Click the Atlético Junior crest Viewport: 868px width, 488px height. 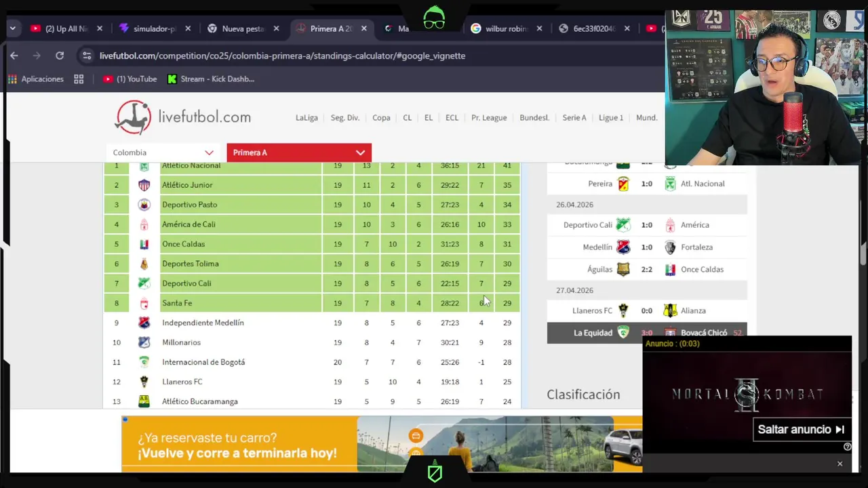click(144, 185)
